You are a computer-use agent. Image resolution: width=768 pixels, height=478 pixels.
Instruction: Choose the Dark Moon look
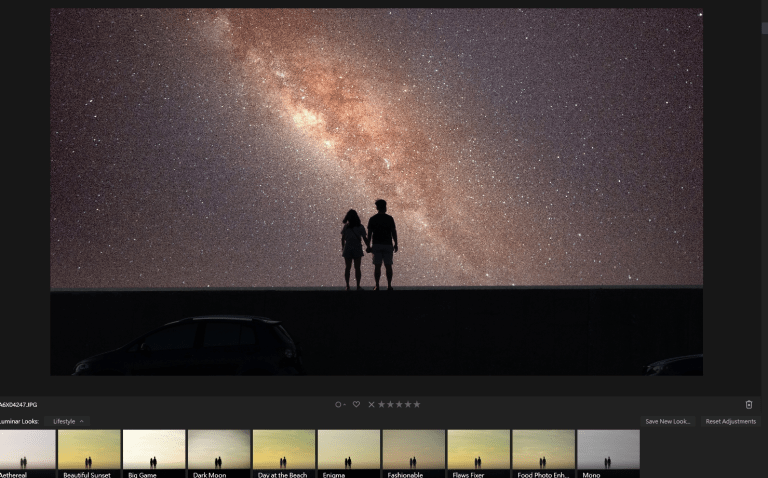point(219,450)
